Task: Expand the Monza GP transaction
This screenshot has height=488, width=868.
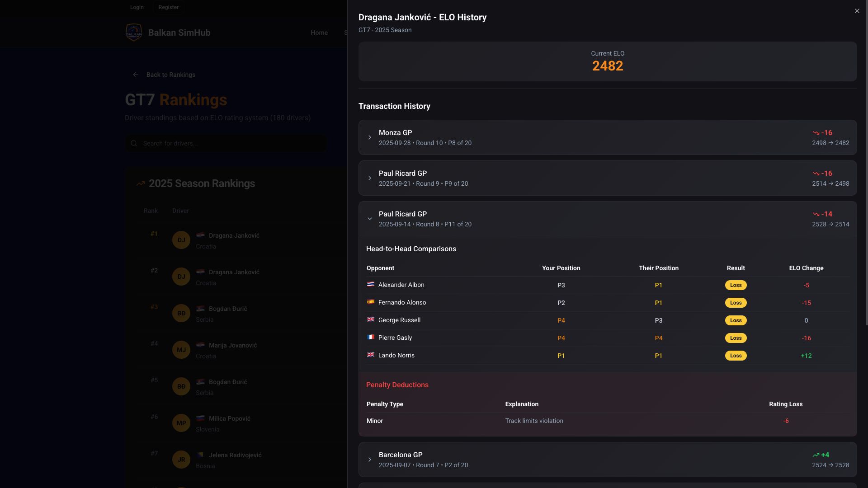Action: pos(369,137)
